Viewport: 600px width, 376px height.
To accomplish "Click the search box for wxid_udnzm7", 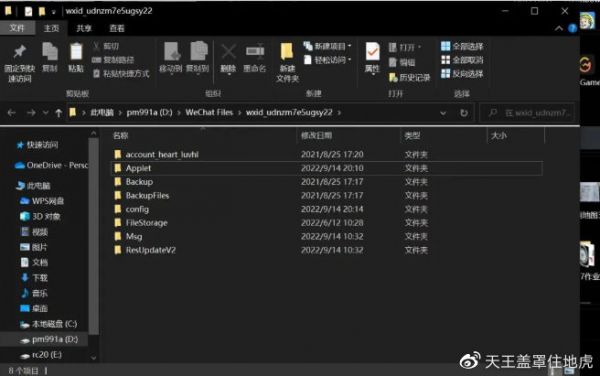I will [x=528, y=113].
